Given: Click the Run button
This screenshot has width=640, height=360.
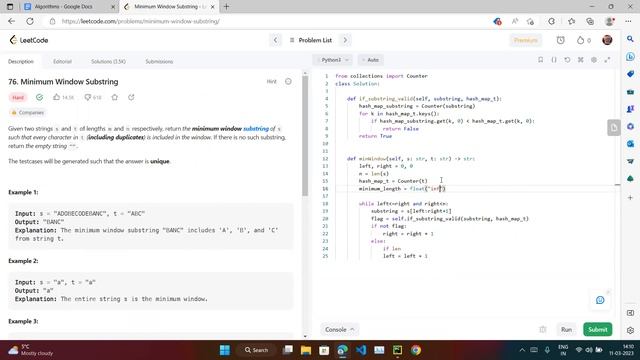Looking at the screenshot, I should (x=566, y=329).
